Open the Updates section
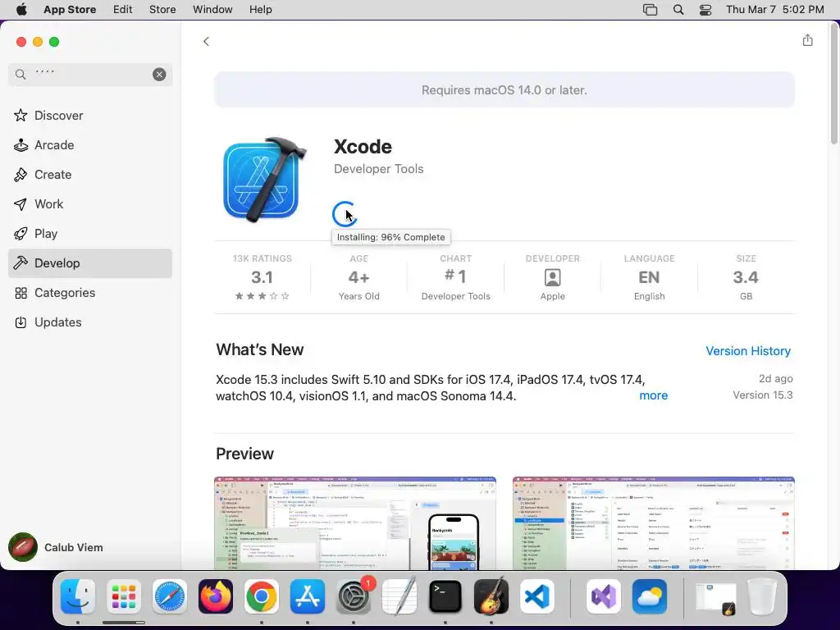 click(x=90, y=322)
